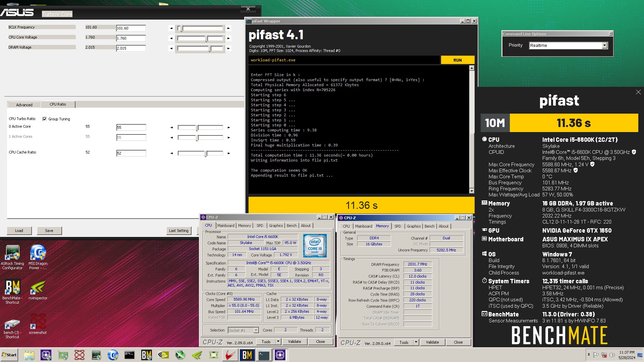Click the pinned purple CPU-Z taskbar icon beside the folder
Viewport: 644px width, 362px height.
click(46, 355)
